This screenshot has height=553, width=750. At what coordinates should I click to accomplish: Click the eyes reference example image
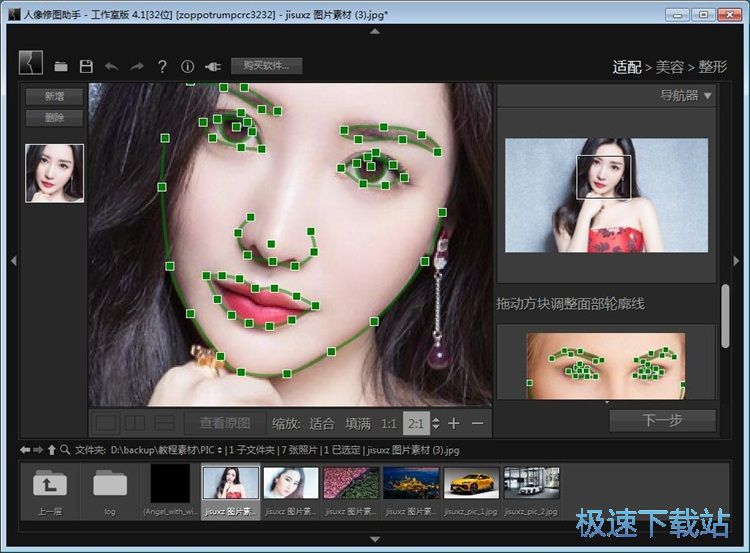[x=606, y=366]
